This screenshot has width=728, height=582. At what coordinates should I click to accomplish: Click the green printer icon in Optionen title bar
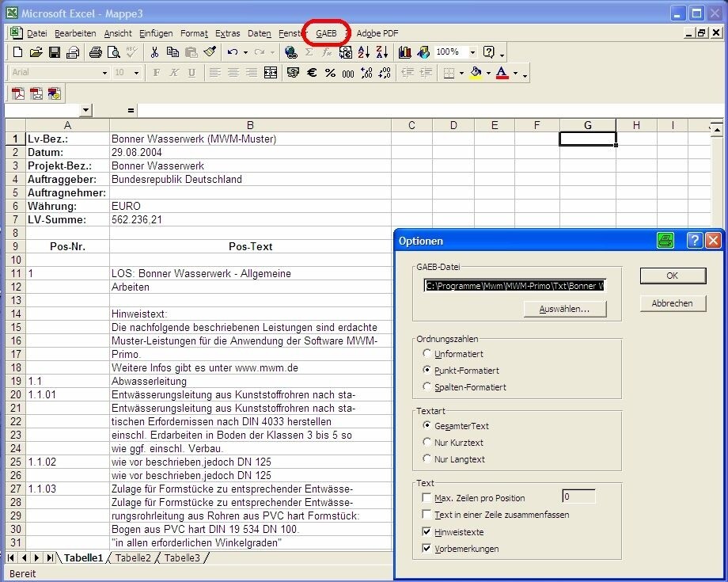pyautogui.click(x=665, y=241)
